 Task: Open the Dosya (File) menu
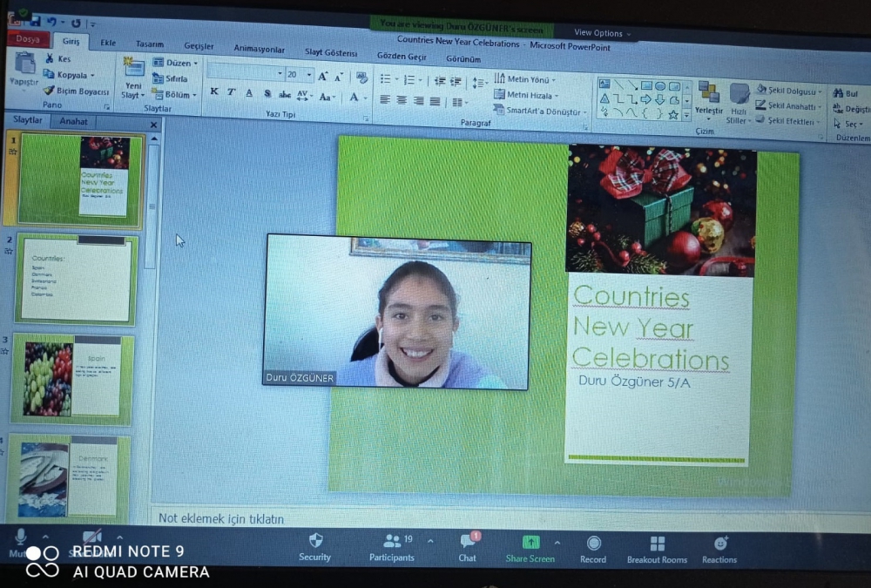(28, 39)
